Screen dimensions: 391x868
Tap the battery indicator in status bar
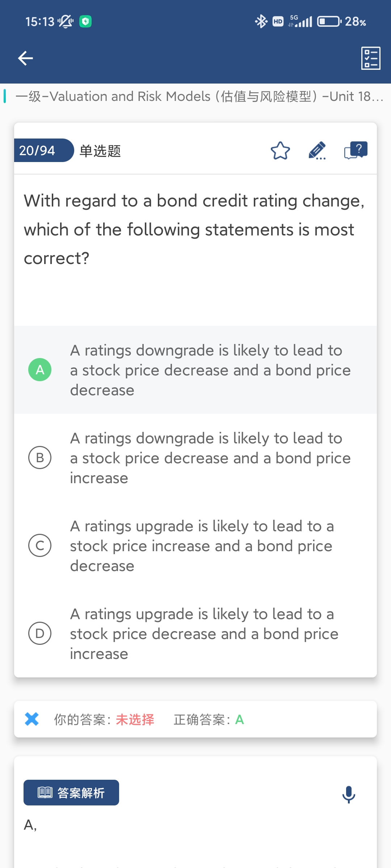[x=329, y=22]
